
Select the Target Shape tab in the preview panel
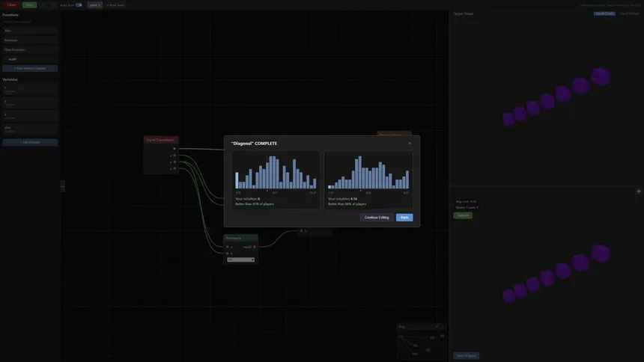click(604, 13)
